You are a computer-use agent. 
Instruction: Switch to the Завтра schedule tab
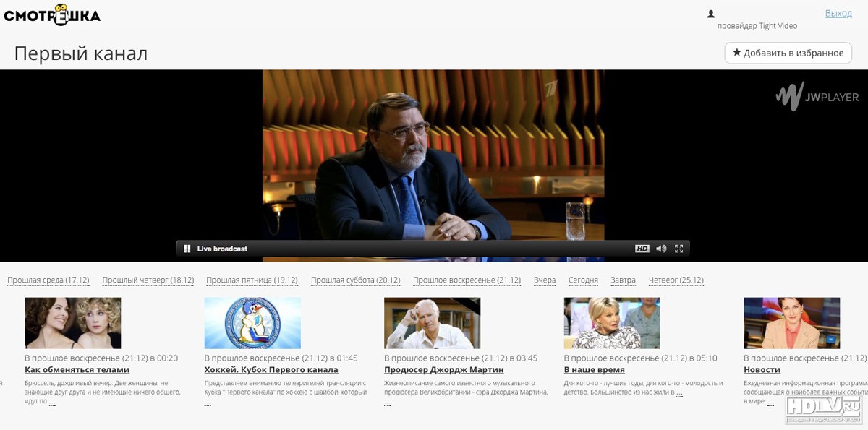pos(623,280)
